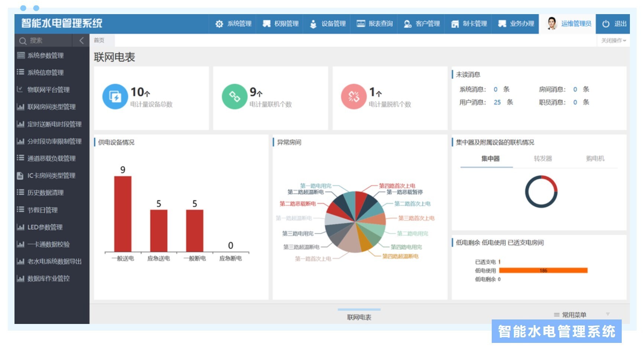Image resolution: width=644 pixels, height=347 pixels.
Task: Click the 报表查询 monitor icon
Action: pos(361,24)
